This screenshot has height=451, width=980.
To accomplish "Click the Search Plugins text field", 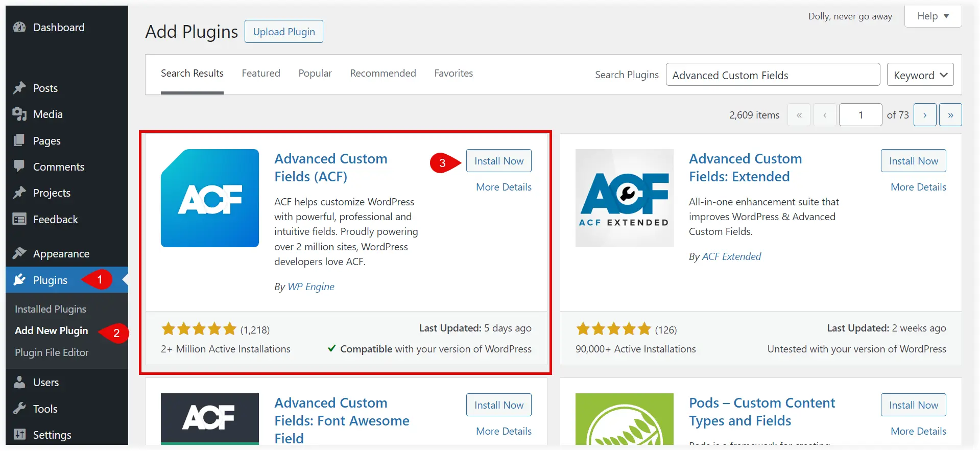I will coord(773,75).
